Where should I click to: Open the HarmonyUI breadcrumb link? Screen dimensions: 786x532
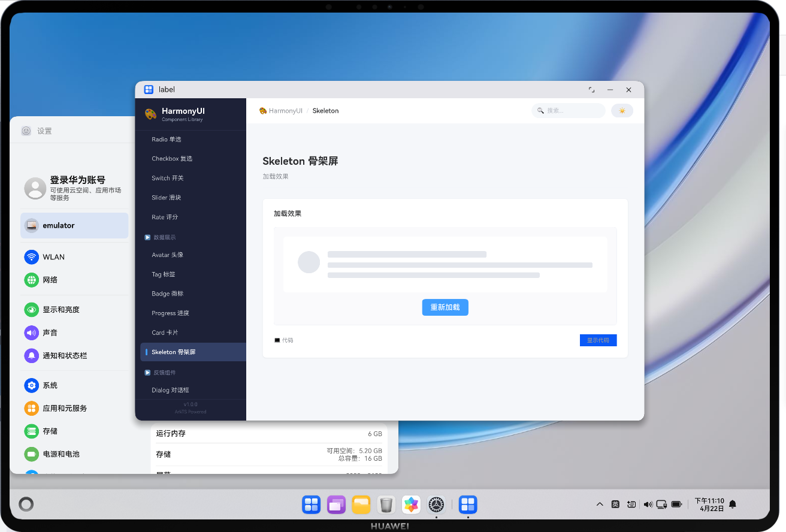[281, 111]
